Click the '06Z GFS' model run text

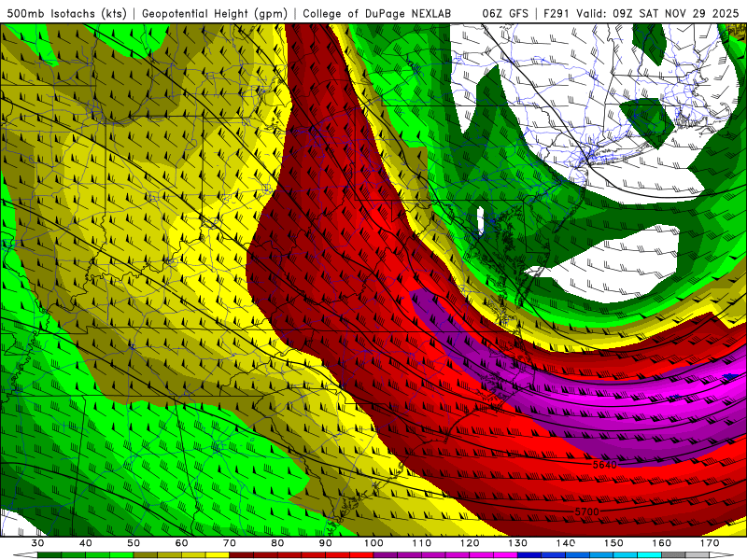(505, 14)
